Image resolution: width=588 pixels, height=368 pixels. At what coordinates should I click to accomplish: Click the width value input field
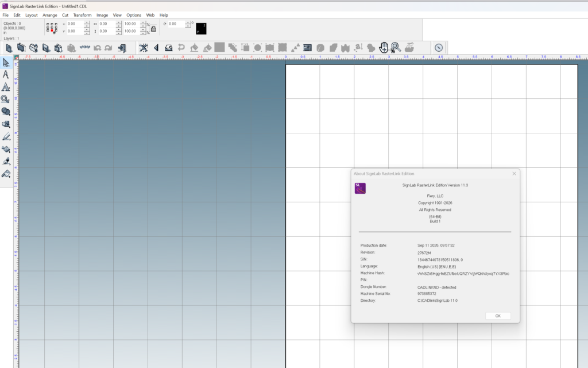click(x=107, y=24)
